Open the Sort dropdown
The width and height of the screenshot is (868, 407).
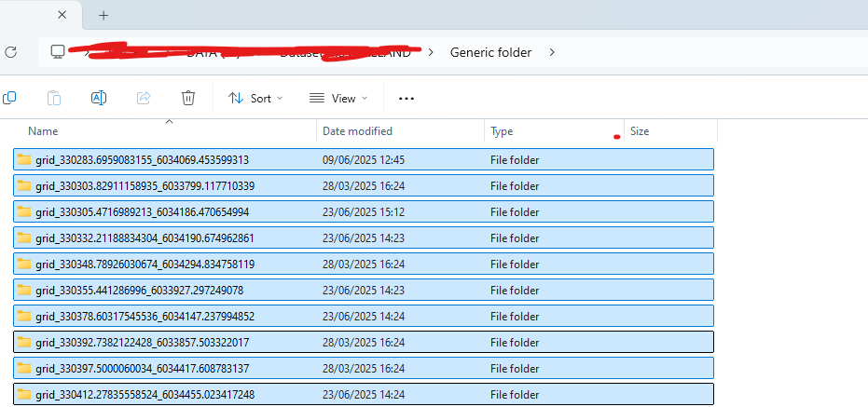(255, 99)
